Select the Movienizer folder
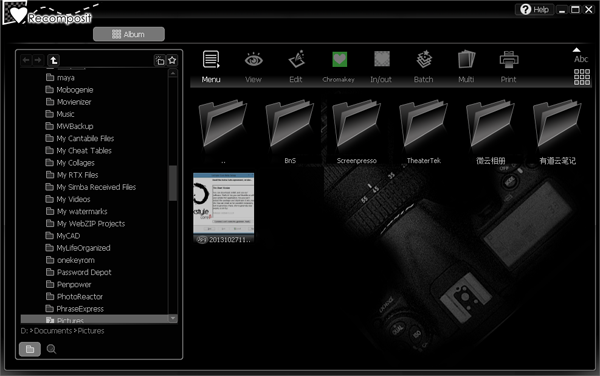 click(x=68, y=102)
